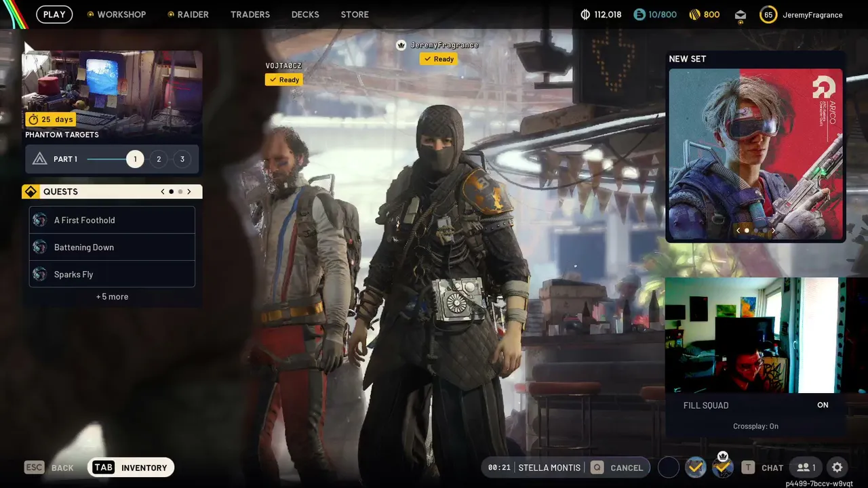
Task: Click the triangle icon beside PART 1
Action: [x=39, y=159]
